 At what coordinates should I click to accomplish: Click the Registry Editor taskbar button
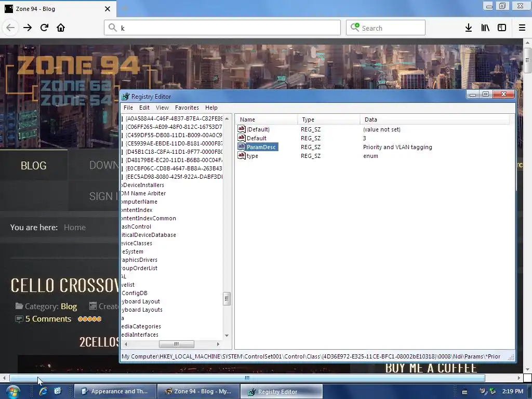pyautogui.click(x=281, y=392)
